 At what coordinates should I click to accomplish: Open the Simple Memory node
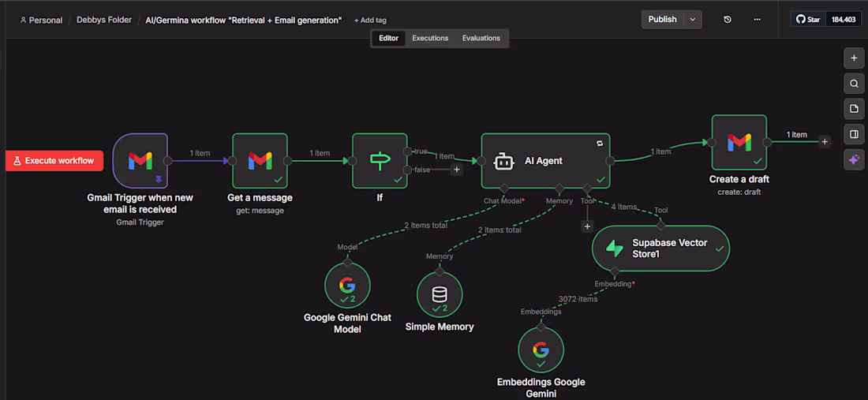tap(440, 294)
